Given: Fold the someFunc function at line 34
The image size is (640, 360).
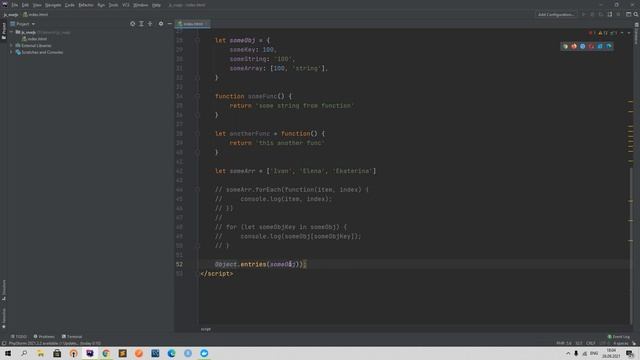Looking at the screenshot, I should point(197,96).
